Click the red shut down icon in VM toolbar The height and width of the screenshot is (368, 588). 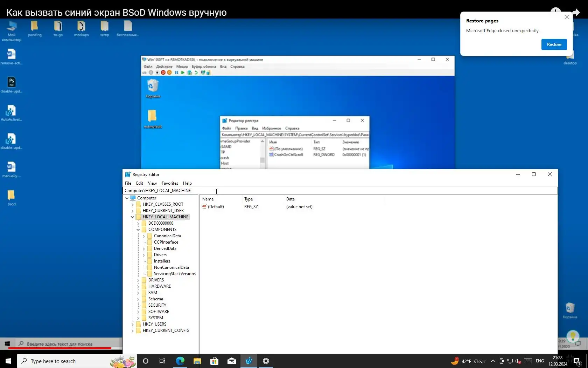coord(163,73)
